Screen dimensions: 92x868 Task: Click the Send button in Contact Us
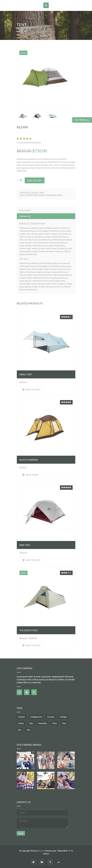(x=21, y=833)
